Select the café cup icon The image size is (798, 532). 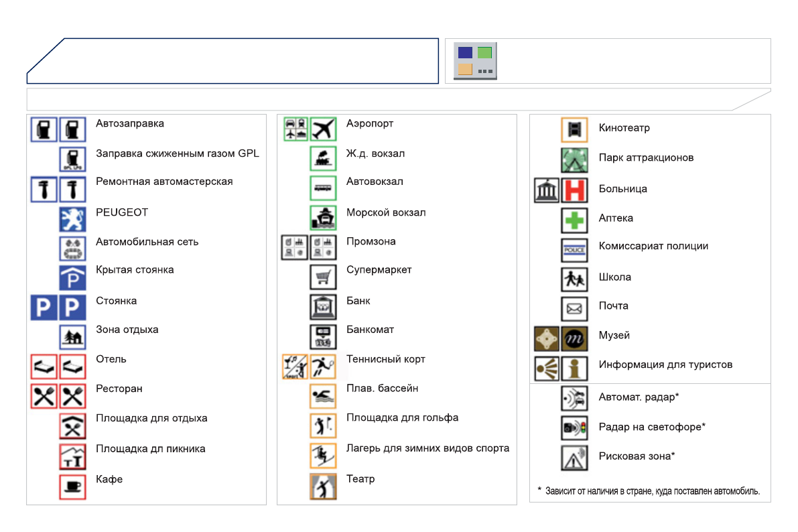(72, 486)
